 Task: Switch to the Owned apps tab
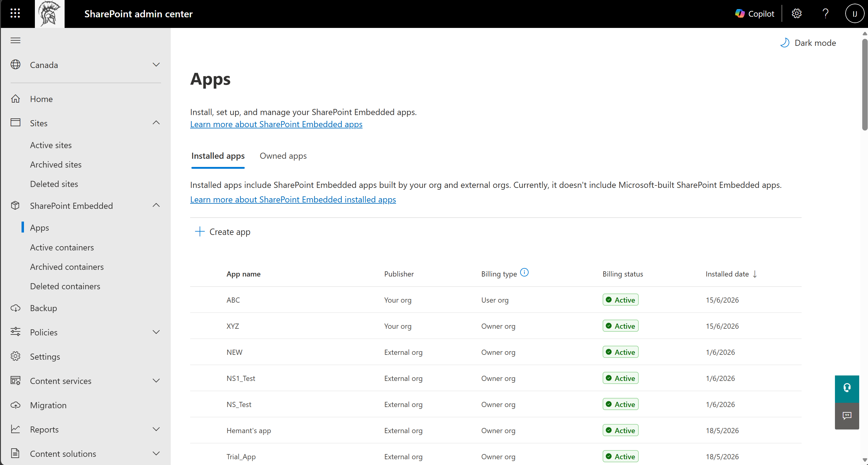[x=283, y=156]
